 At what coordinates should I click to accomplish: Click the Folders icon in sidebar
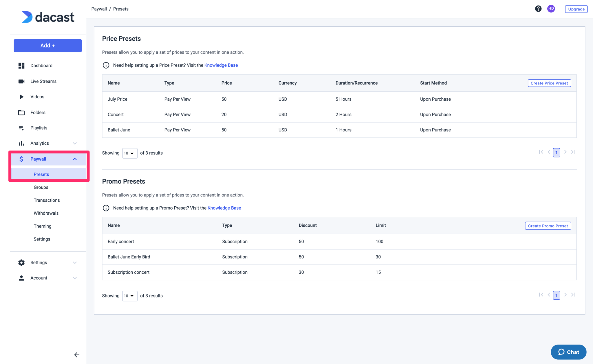coord(21,113)
